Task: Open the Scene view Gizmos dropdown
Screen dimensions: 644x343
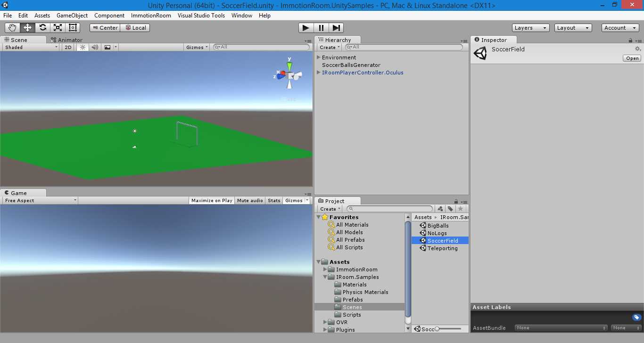Action: pyautogui.click(x=197, y=47)
